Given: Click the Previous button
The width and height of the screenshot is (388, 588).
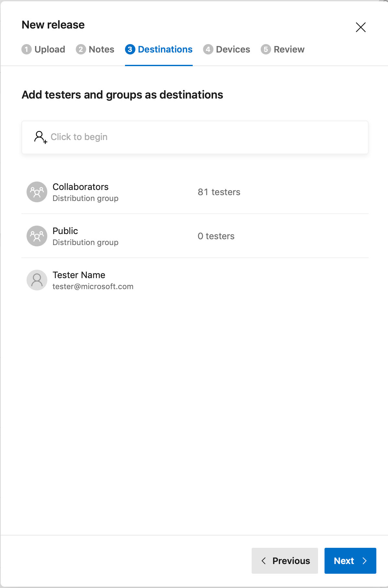Looking at the screenshot, I should (x=285, y=561).
